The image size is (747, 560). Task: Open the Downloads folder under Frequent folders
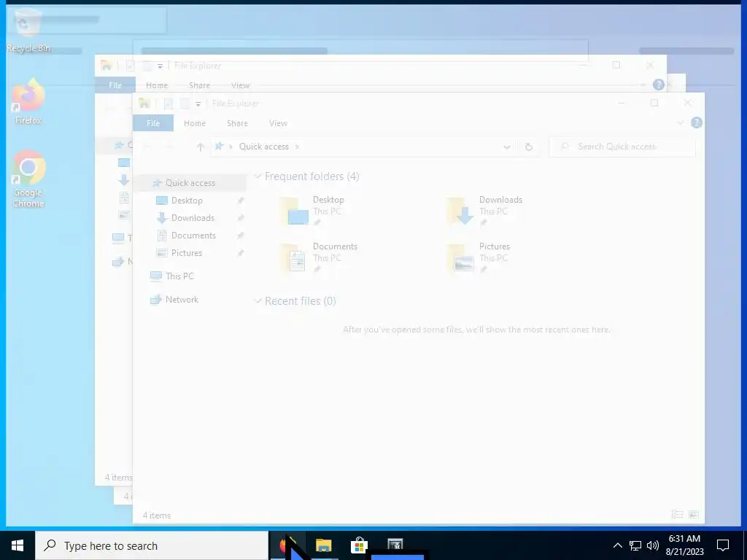[x=485, y=210]
